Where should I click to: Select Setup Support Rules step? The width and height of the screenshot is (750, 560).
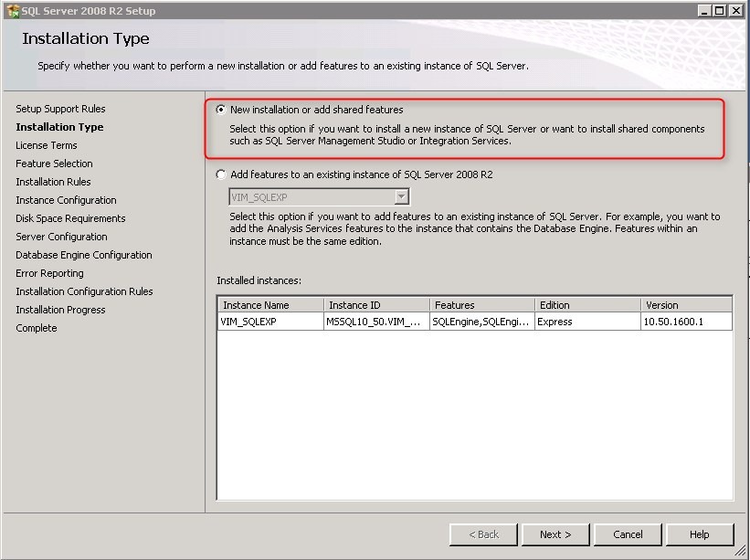point(60,109)
